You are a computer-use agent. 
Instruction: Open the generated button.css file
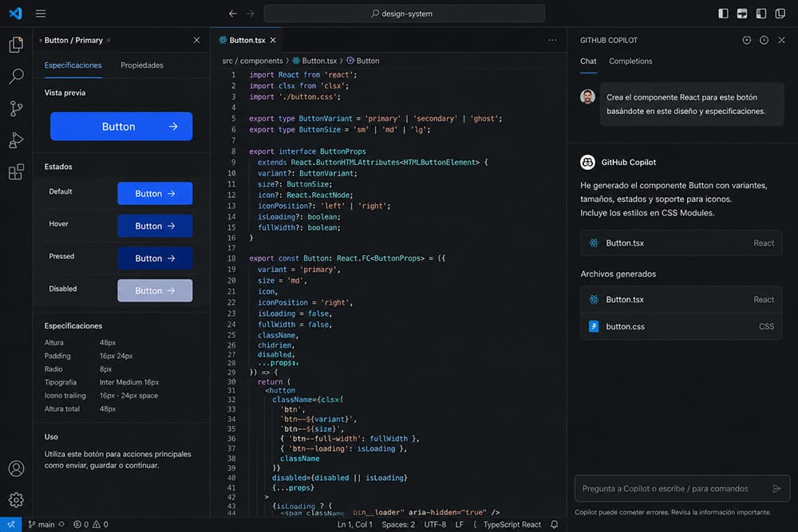click(x=681, y=326)
